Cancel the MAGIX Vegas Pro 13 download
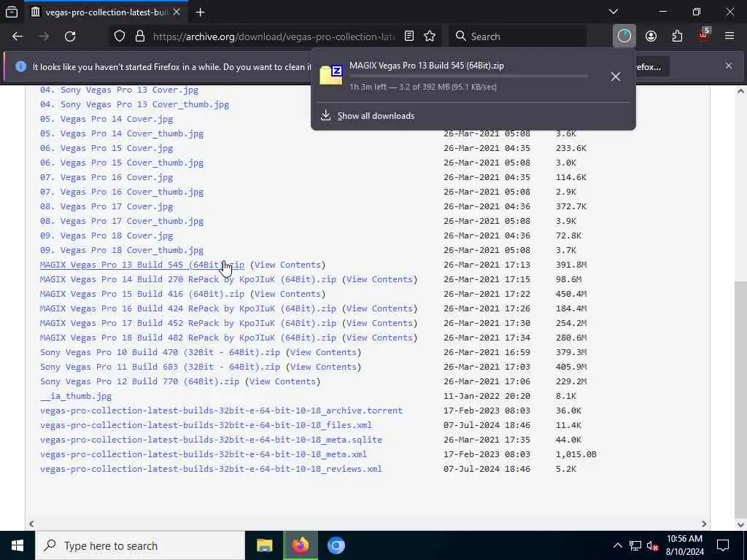Image resolution: width=747 pixels, height=560 pixels. [x=616, y=76]
